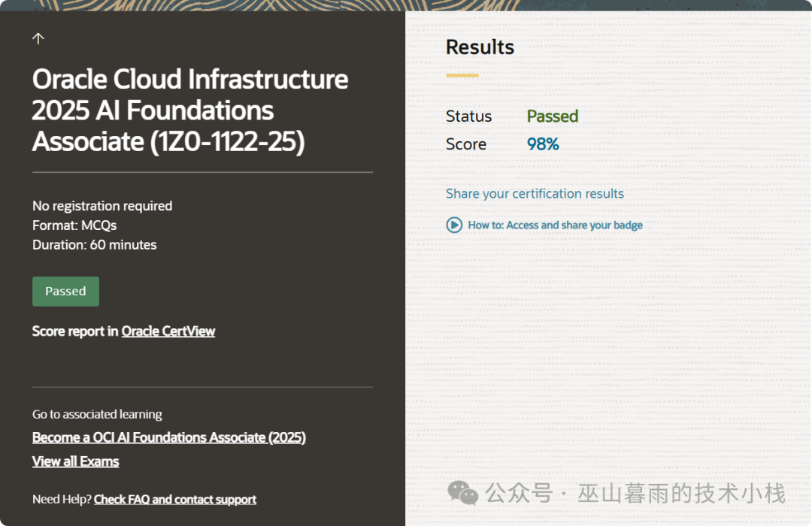The width and height of the screenshot is (812, 526).
Task: Click the Duration: 60 minutes line
Action: click(x=95, y=245)
